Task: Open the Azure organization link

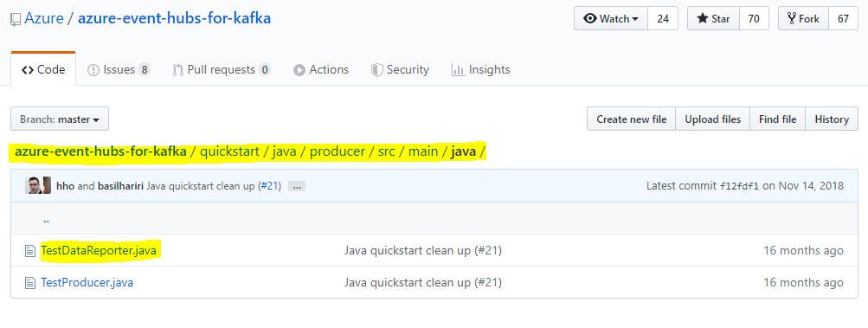Action: point(44,18)
